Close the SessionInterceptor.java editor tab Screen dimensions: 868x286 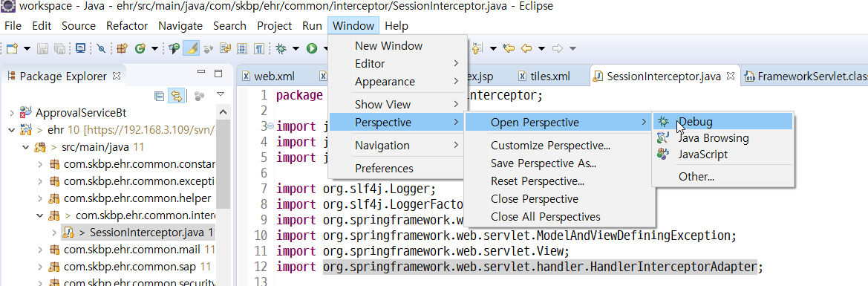(730, 75)
